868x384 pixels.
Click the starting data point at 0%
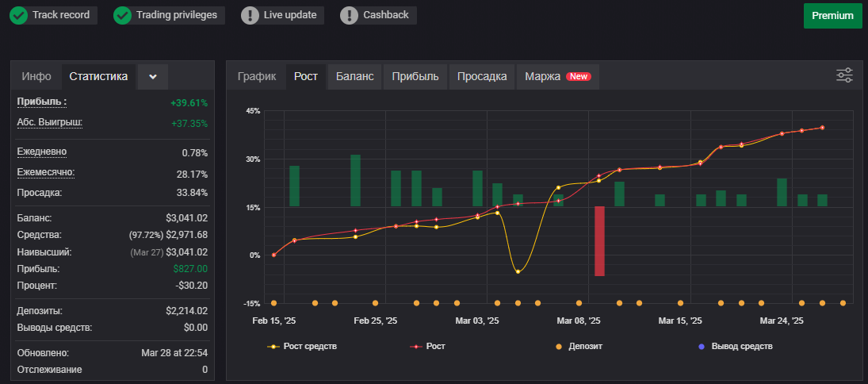pyautogui.click(x=273, y=255)
